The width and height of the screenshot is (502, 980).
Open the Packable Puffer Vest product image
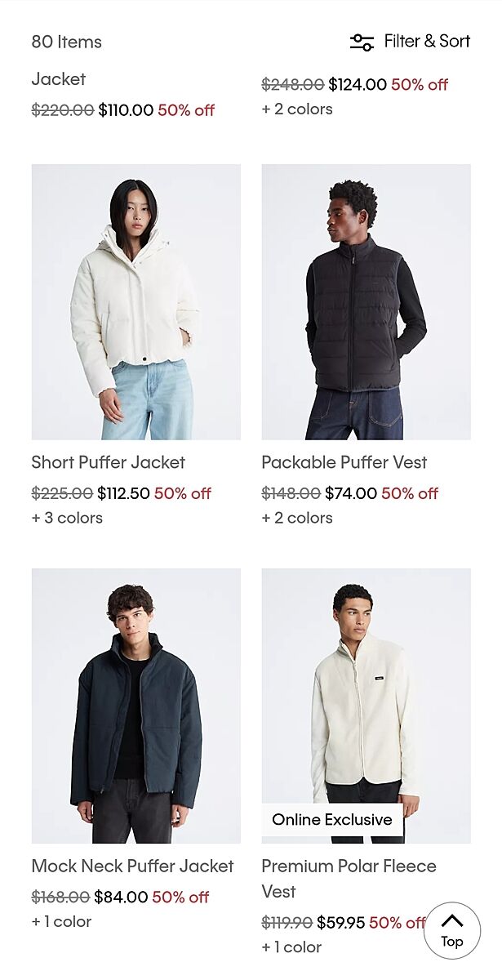pyautogui.click(x=366, y=302)
